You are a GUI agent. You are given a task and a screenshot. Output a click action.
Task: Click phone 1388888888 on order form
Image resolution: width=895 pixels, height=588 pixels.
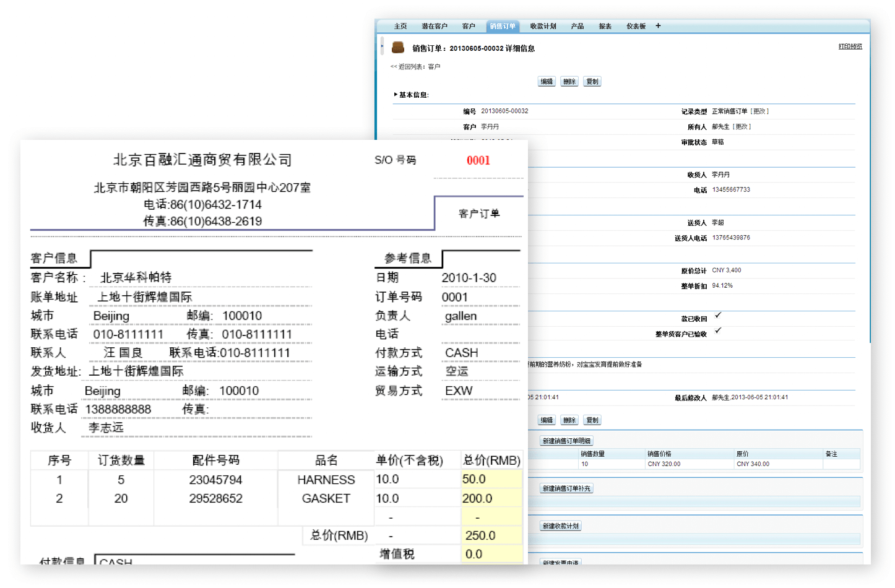pos(118,409)
